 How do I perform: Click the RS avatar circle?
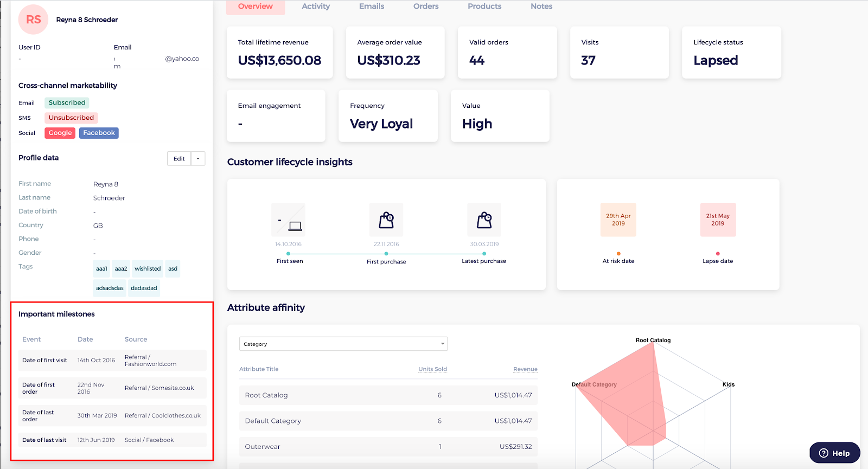33,20
